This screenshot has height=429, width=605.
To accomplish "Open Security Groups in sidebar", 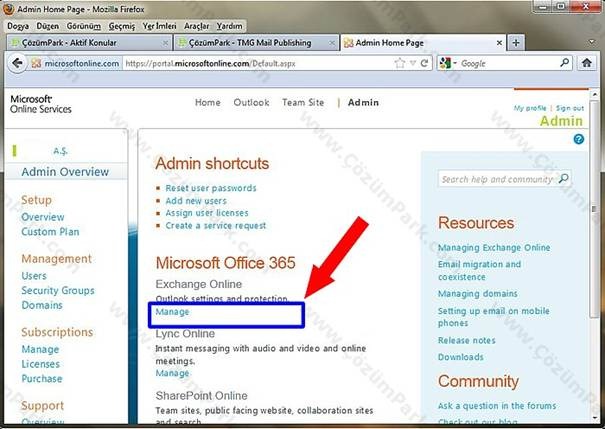I will (x=58, y=291).
